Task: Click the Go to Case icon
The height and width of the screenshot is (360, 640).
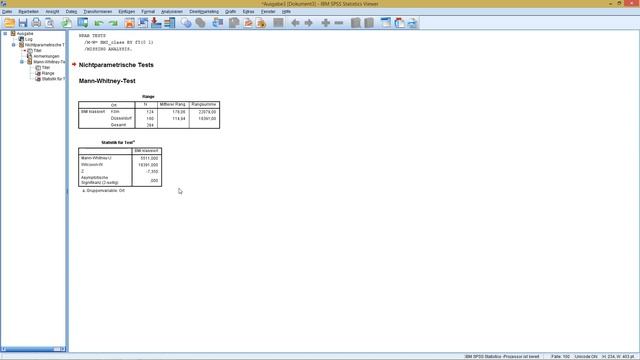Action: point(143,23)
